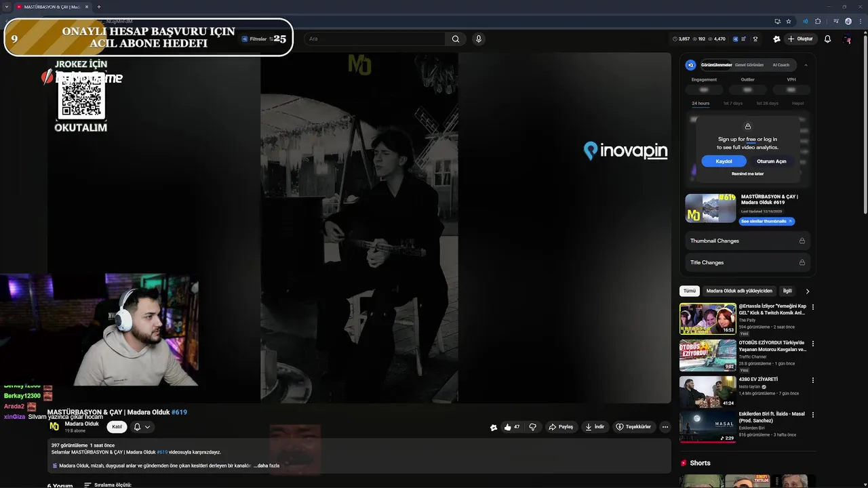Open 4380 EV ZİYARETİ video thumbnail

707,392
